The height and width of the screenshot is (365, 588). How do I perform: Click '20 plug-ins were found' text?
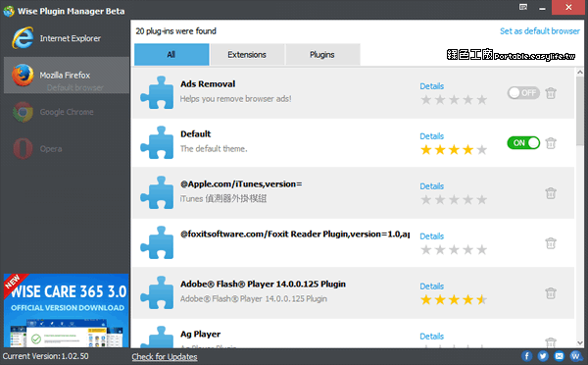click(175, 30)
